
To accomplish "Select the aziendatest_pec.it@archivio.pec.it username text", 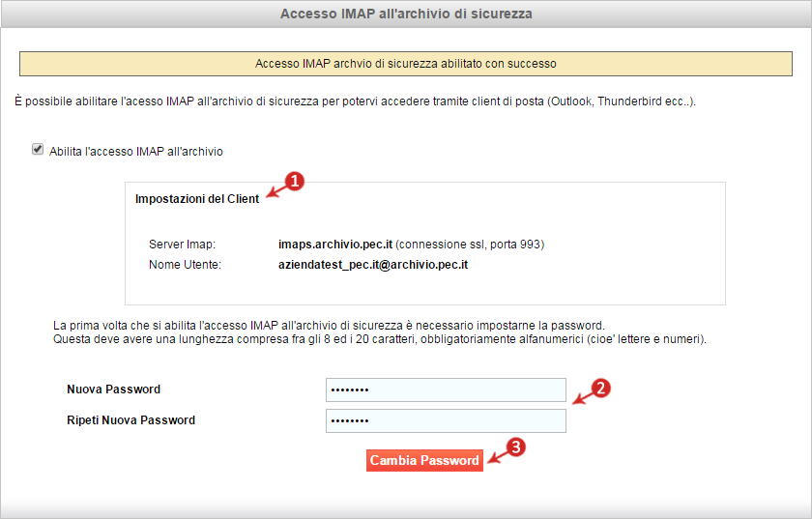I will coord(373,265).
